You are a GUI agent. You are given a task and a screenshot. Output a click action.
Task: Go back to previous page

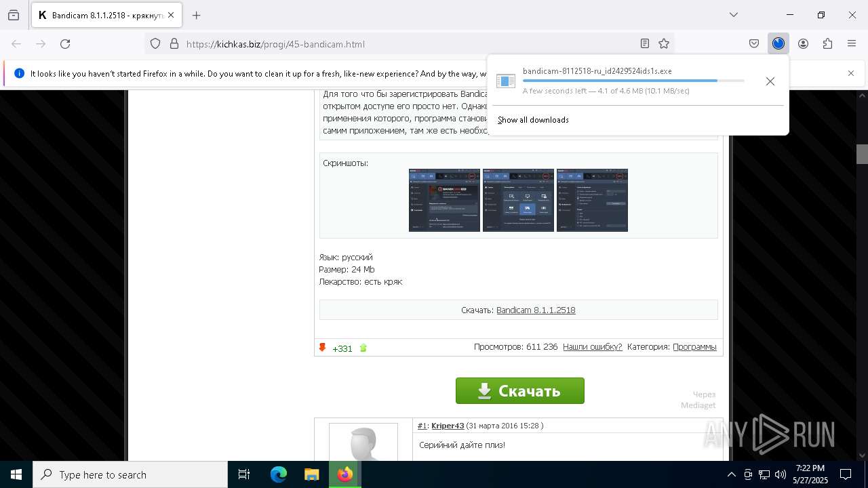coord(16,44)
